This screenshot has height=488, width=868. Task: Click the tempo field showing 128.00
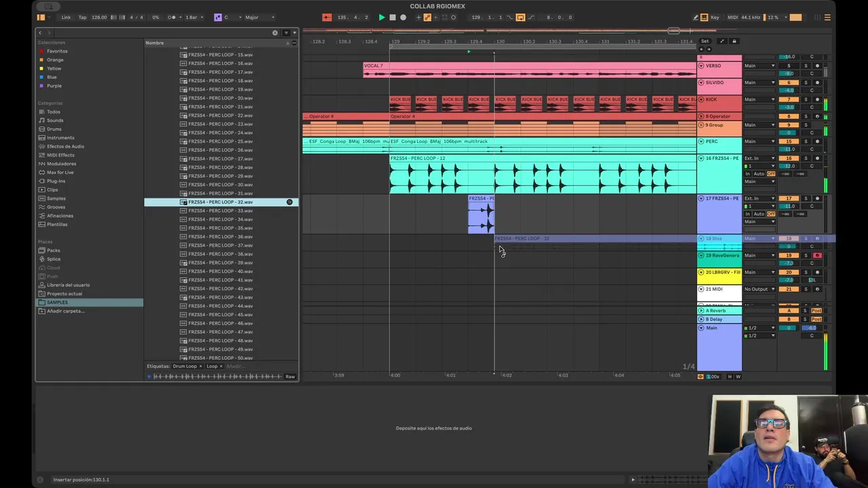(99, 18)
